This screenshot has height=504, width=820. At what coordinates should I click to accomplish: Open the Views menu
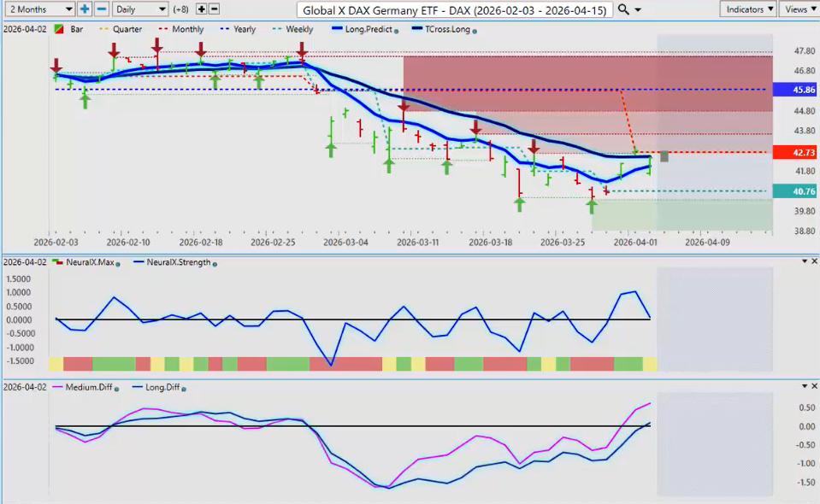[798, 9]
